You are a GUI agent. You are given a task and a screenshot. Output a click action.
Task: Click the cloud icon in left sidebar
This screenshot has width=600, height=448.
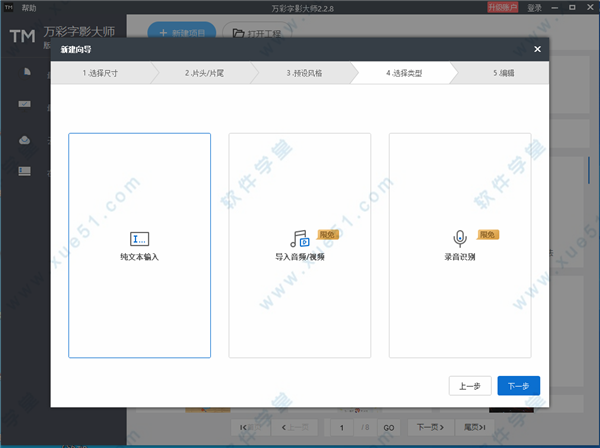pos(25,139)
